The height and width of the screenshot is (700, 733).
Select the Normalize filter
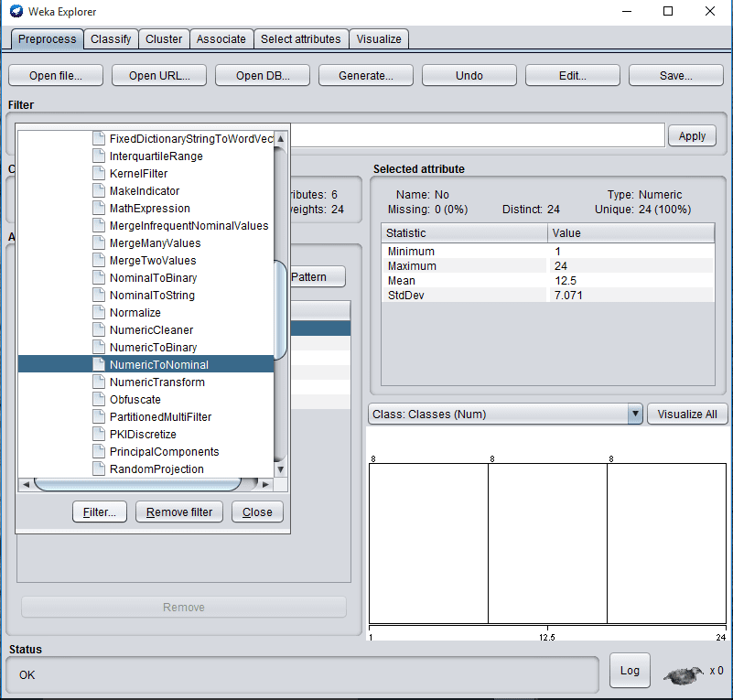(135, 313)
